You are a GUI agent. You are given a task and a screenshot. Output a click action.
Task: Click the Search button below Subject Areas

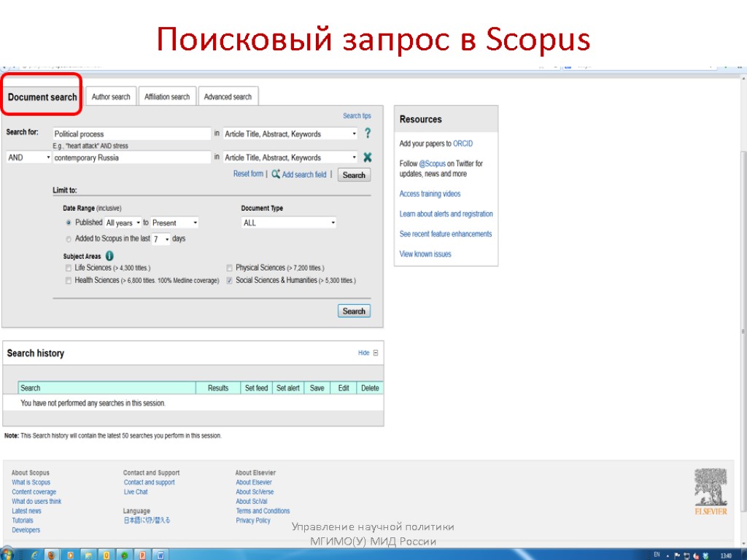pyautogui.click(x=354, y=311)
